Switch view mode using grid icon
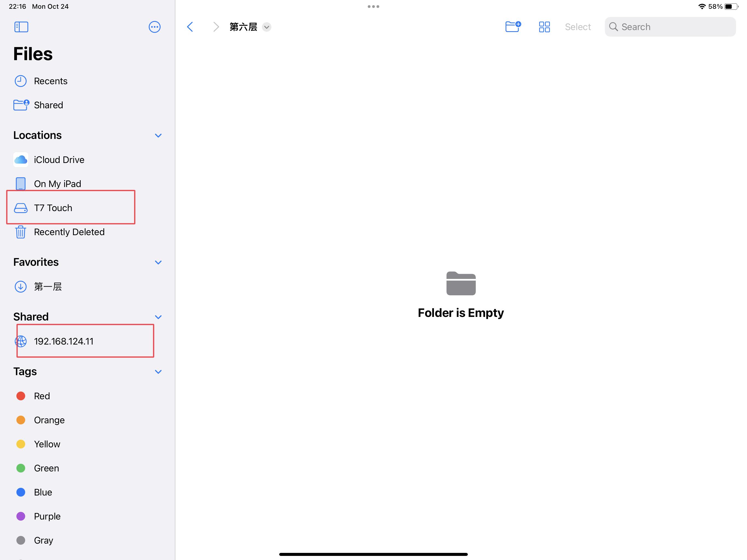Image resolution: width=747 pixels, height=560 pixels. 544,27
